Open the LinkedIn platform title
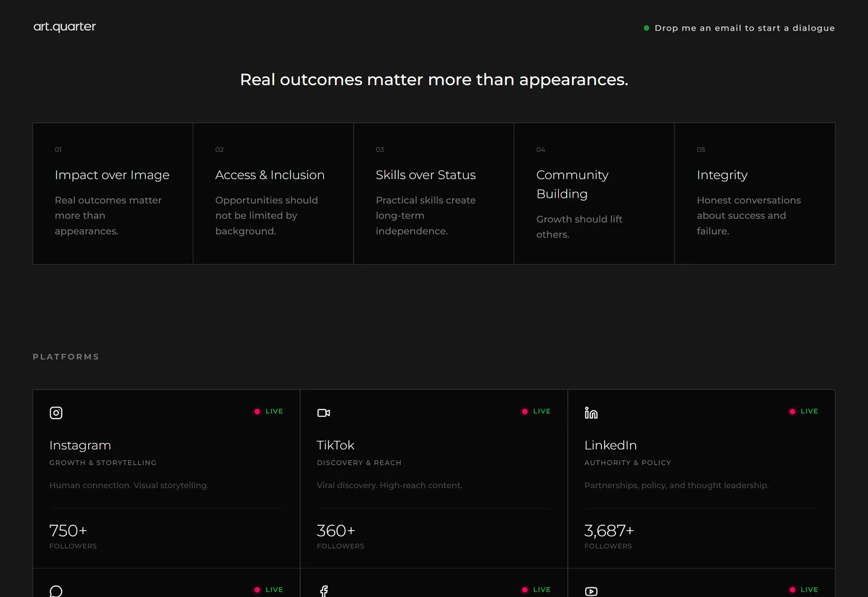This screenshot has height=597, width=868. [611, 445]
